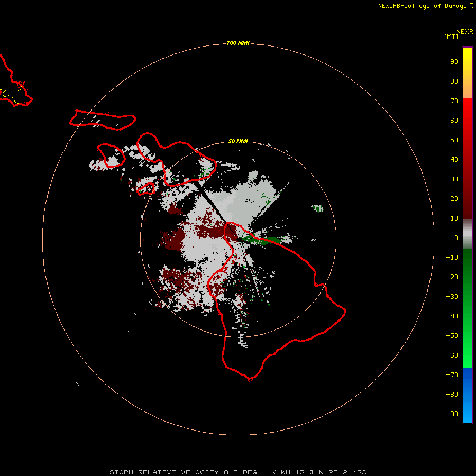Select the 60 value on the velocity scale
The width and height of the screenshot is (476, 476).
tap(454, 120)
